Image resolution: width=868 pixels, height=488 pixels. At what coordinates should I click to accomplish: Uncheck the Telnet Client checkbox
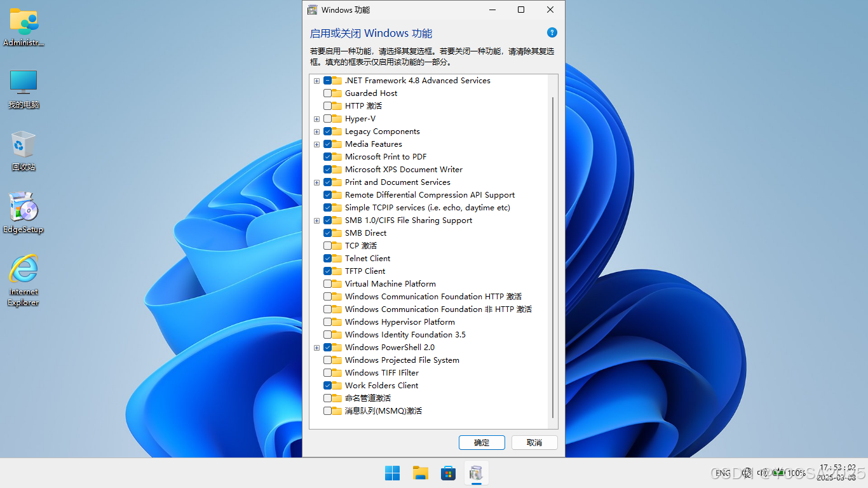327,259
